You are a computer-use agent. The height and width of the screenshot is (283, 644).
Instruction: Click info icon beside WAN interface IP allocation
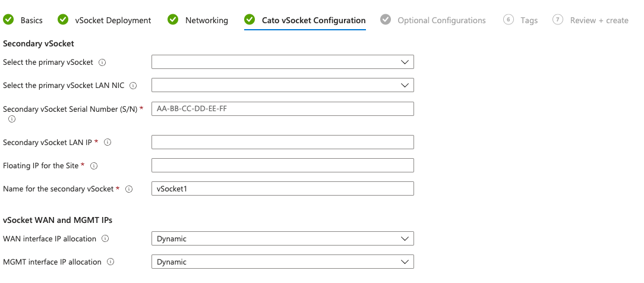point(105,239)
